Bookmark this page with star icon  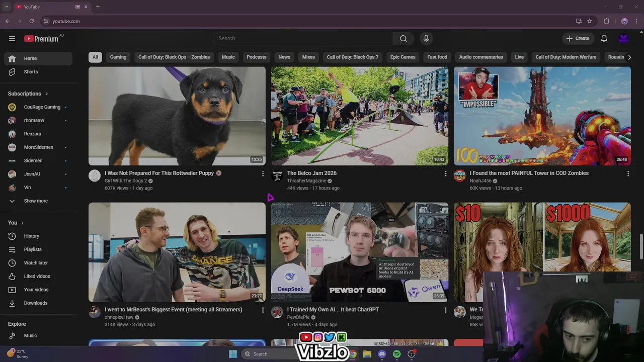(590, 21)
